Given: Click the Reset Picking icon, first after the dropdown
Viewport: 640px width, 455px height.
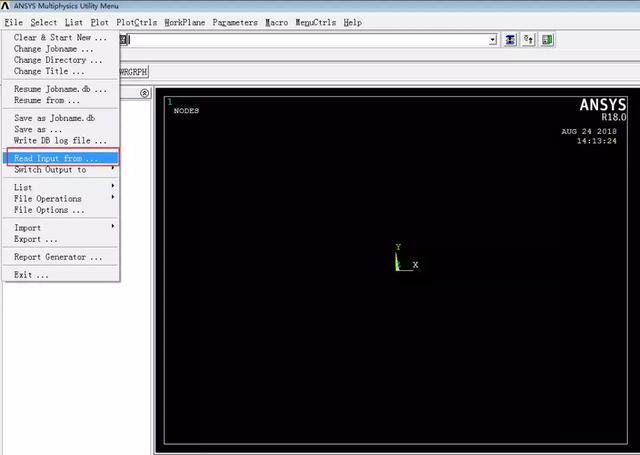Looking at the screenshot, I should tap(510, 40).
